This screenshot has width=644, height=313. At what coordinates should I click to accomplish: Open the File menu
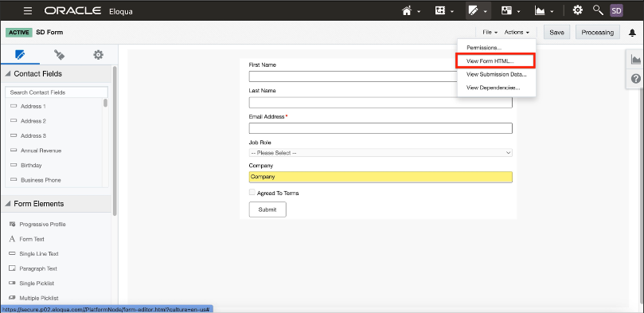click(490, 33)
